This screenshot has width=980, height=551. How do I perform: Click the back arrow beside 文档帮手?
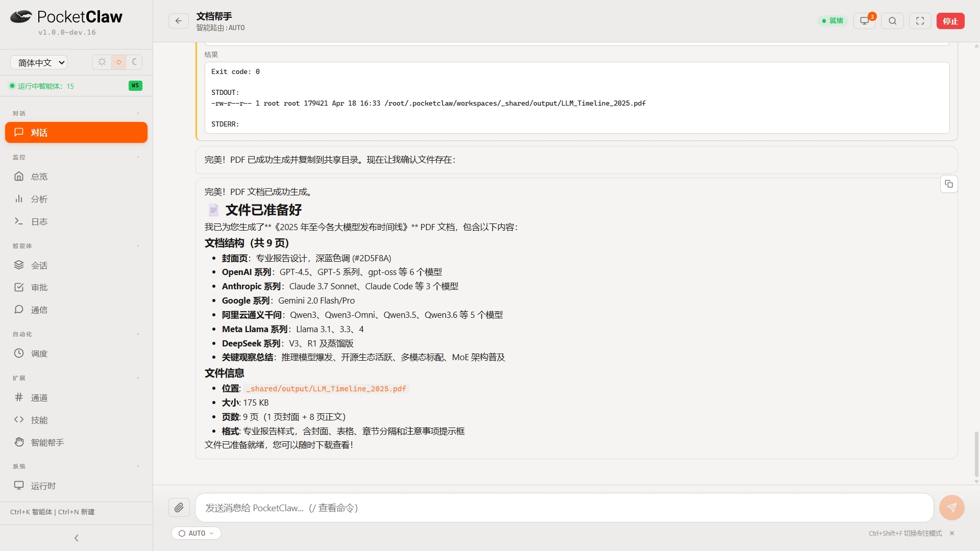[x=179, y=21]
